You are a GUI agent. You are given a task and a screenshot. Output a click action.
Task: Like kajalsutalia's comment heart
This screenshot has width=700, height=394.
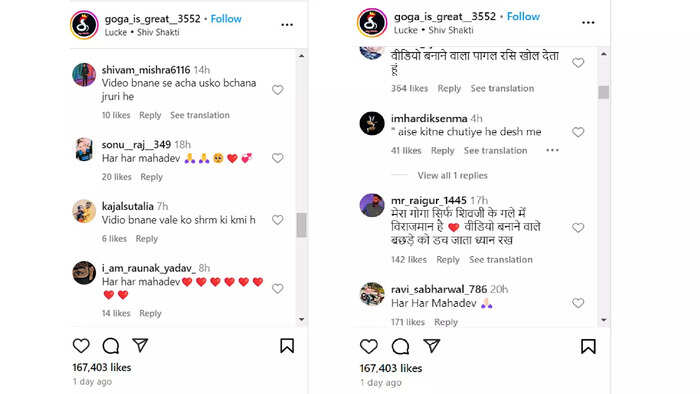click(278, 220)
